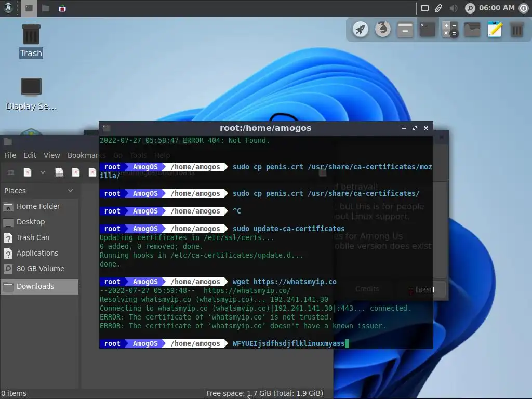Open the AmogOS start menu icon
This screenshot has height=399, width=532.
coord(8,8)
